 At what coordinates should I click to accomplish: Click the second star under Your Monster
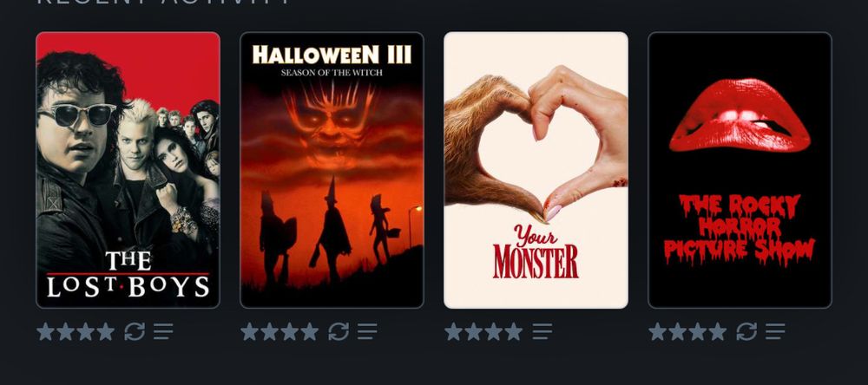coord(473,332)
